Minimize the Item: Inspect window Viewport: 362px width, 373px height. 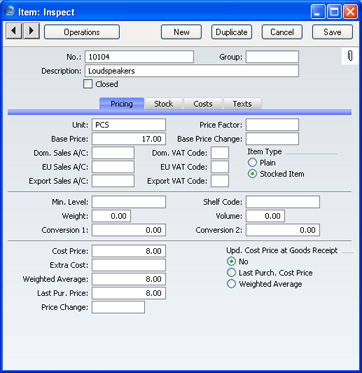[x=318, y=12]
